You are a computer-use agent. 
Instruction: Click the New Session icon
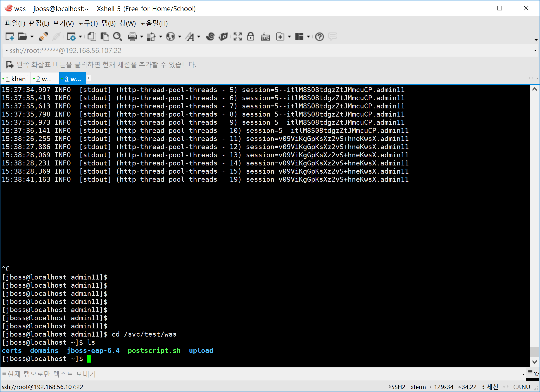point(10,37)
